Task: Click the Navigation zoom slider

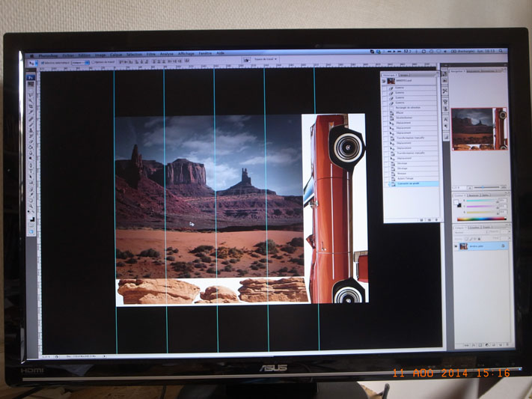Action: [486, 187]
